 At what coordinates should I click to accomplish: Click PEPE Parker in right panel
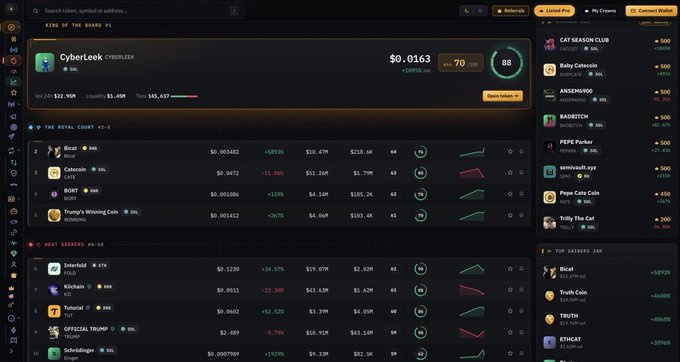(607, 146)
